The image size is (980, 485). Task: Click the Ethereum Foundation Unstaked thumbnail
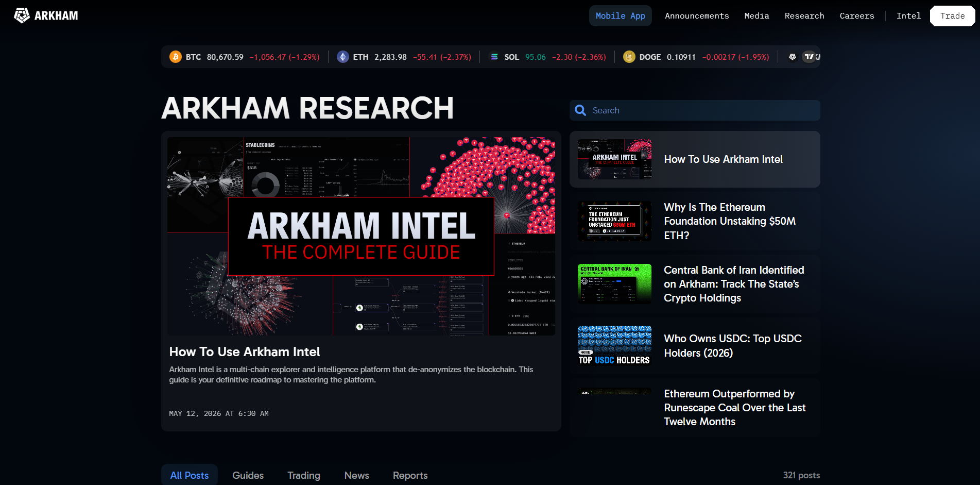point(614,221)
